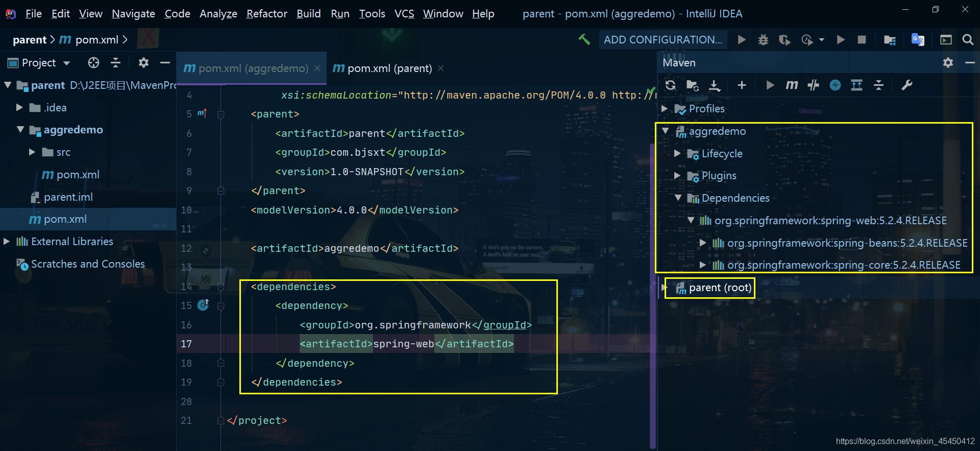Close the pom.xml (aggredemo) tab

pyautogui.click(x=317, y=68)
